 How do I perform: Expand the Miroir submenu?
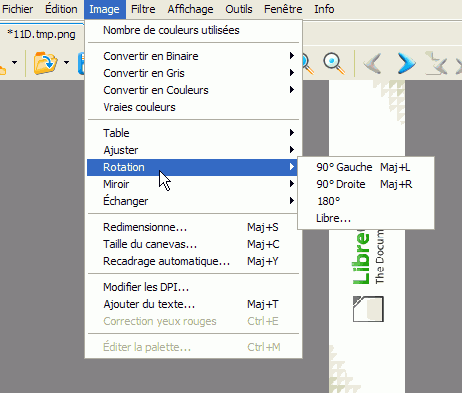coord(193,184)
